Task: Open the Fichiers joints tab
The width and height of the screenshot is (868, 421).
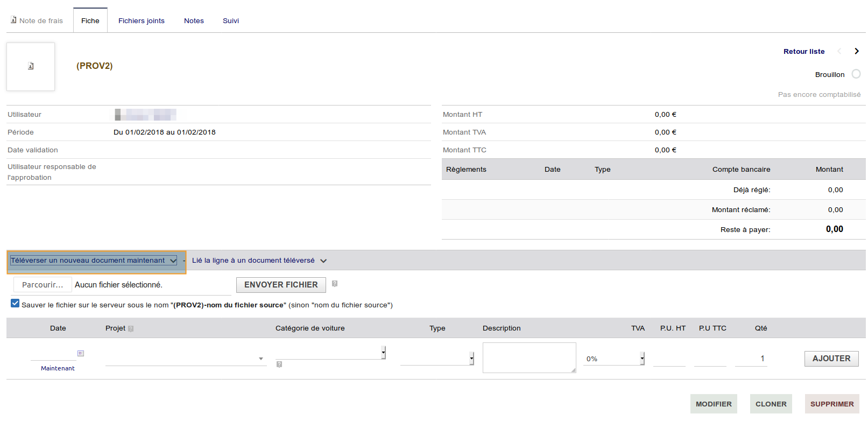Action: 142,20
